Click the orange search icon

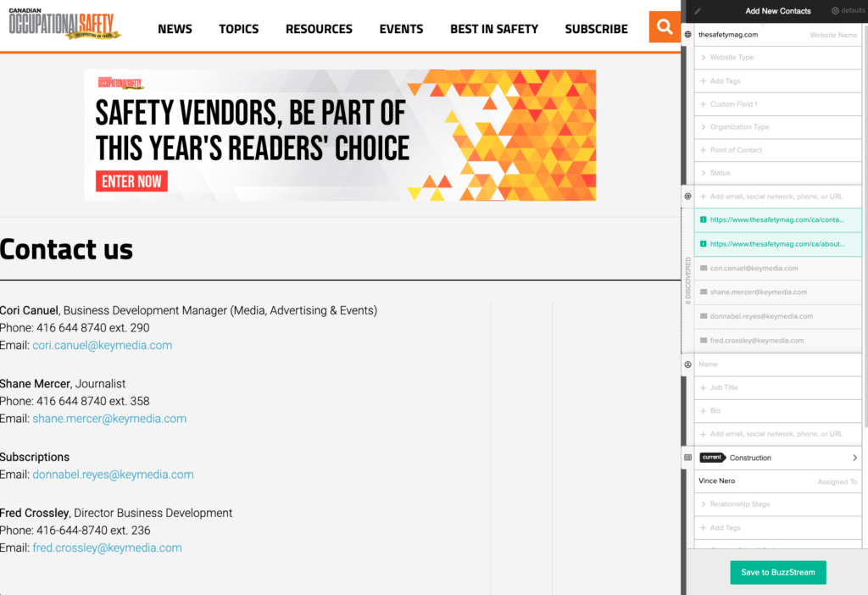(665, 27)
